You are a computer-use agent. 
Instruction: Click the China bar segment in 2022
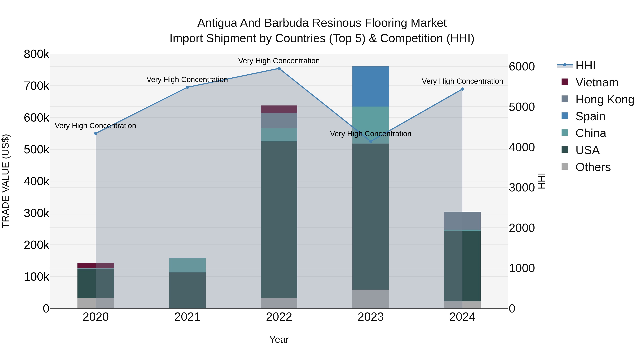(x=279, y=135)
